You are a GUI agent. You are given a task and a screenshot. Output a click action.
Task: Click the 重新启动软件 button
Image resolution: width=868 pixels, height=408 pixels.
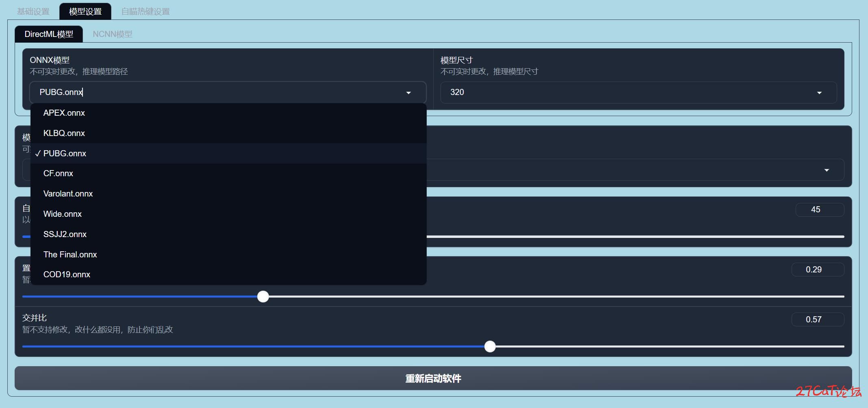click(433, 378)
